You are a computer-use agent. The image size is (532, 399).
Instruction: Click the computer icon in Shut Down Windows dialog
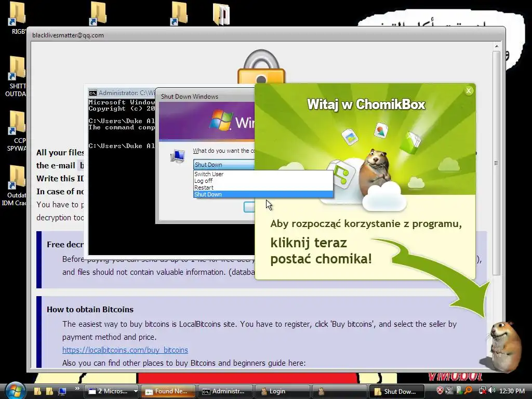coord(178,156)
